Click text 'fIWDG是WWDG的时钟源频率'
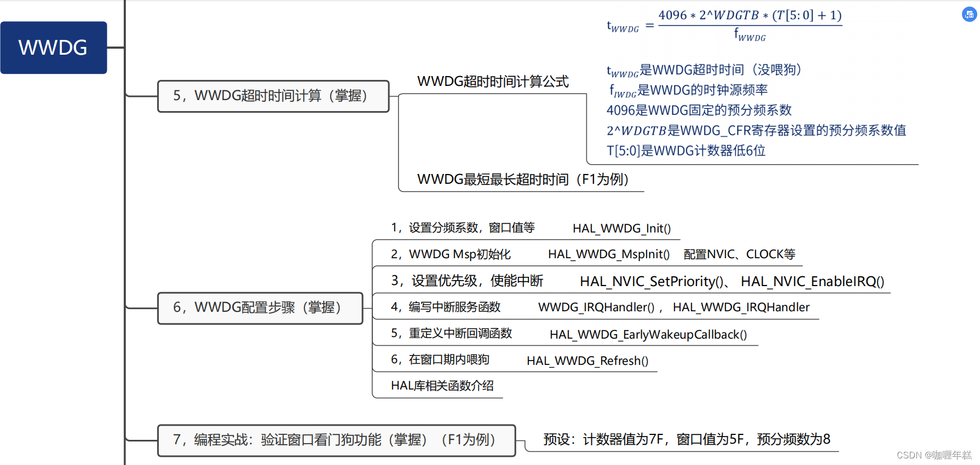This screenshot has height=465, width=980. pyautogui.click(x=688, y=90)
